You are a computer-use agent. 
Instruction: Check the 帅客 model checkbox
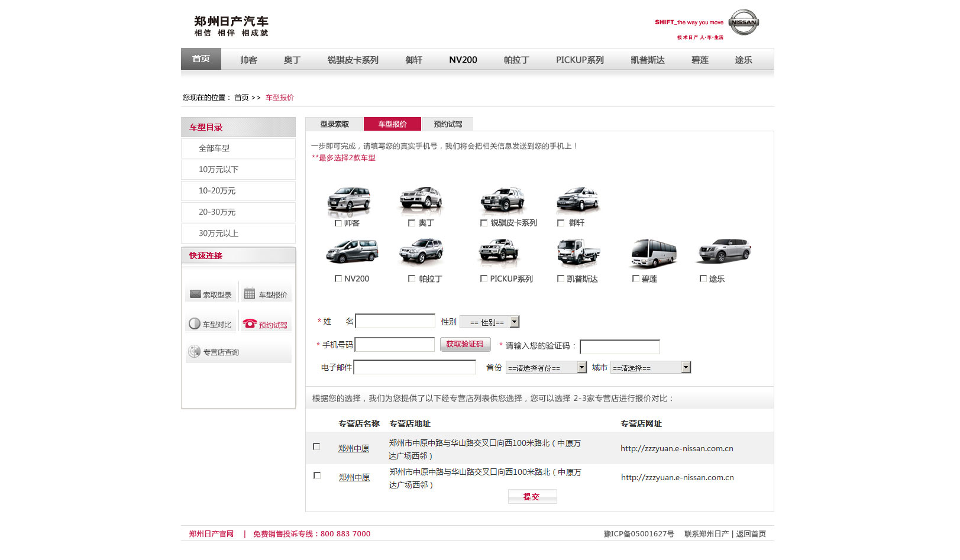click(338, 223)
